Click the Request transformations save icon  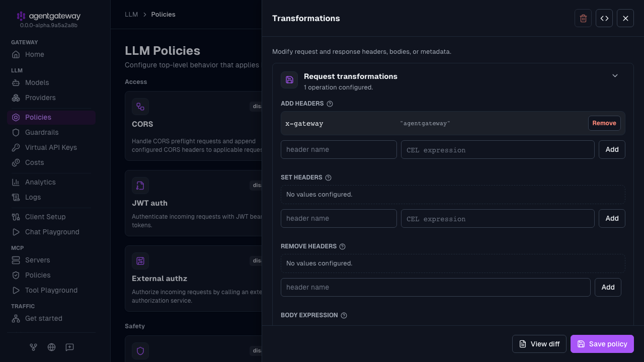coord(289,79)
